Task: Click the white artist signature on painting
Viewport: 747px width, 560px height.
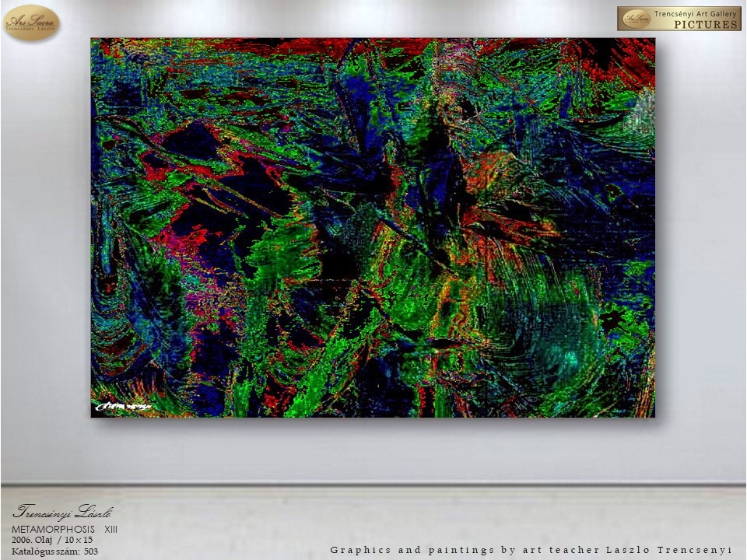Action: pos(123,406)
